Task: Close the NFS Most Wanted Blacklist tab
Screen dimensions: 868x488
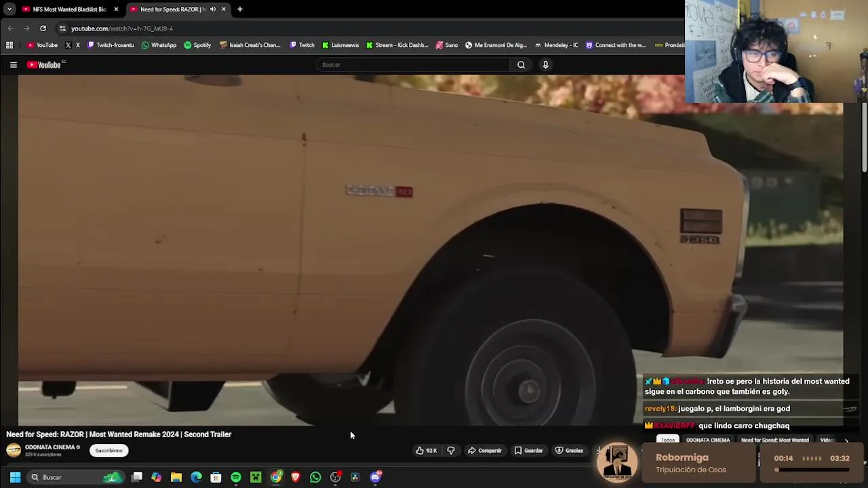Action: 116,9
